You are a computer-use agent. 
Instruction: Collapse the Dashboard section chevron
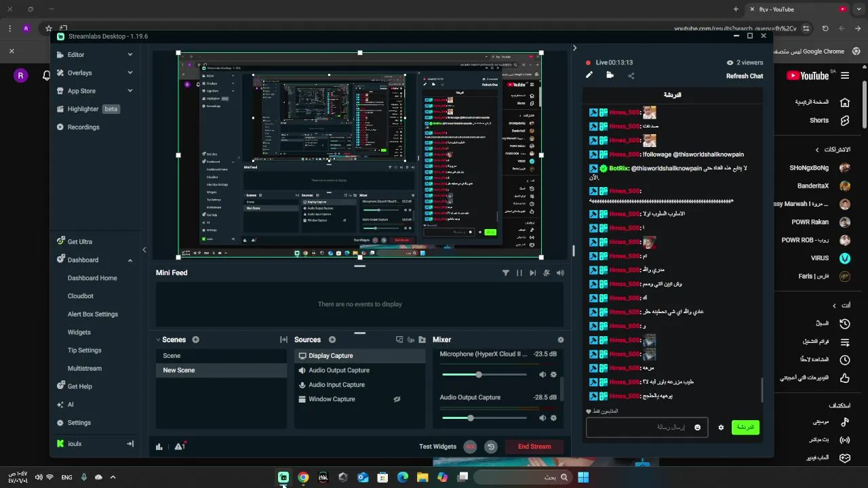(x=130, y=260)
